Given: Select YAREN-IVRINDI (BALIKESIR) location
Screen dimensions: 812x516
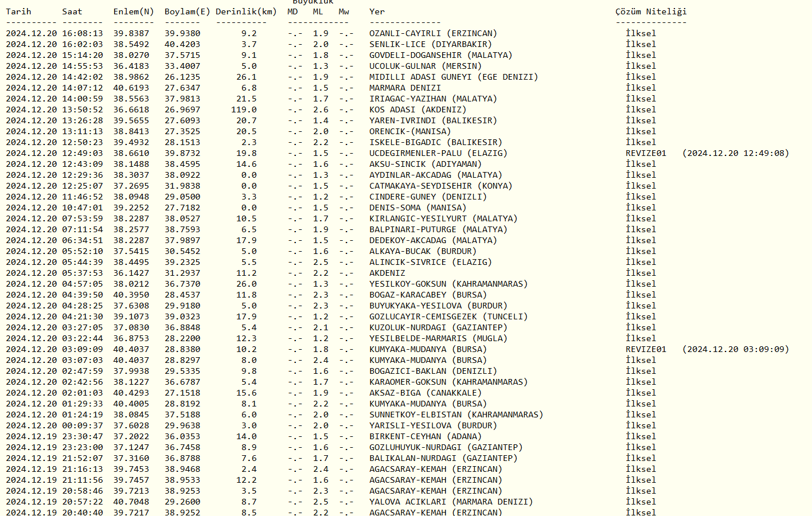Looking at the screenshot, I should (x=433, y=120).
